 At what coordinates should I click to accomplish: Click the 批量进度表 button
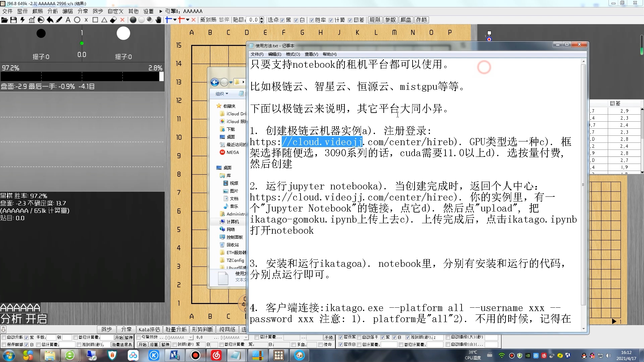[122, 345]
